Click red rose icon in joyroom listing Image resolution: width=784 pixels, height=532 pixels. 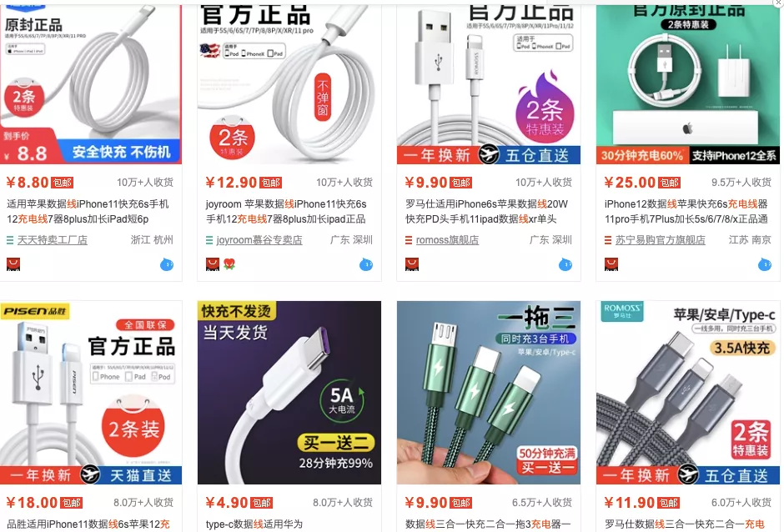229,264
